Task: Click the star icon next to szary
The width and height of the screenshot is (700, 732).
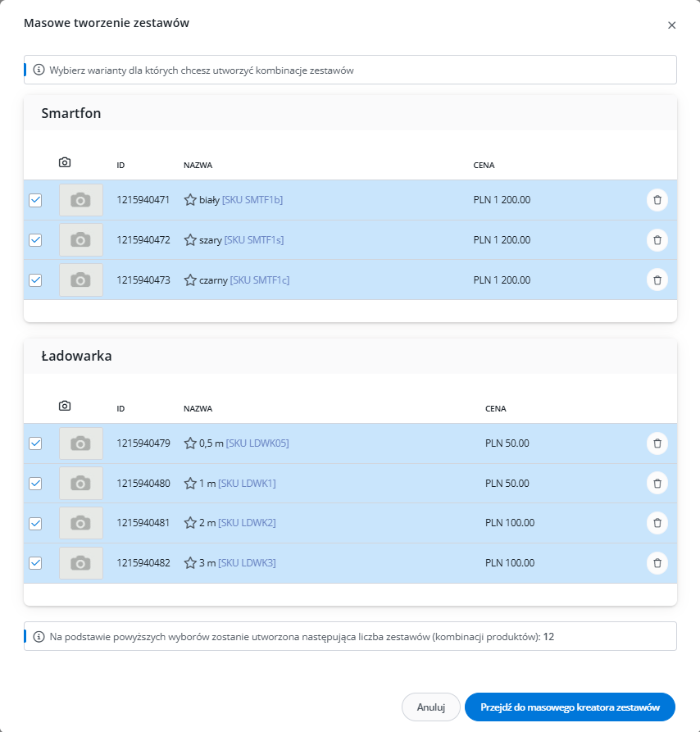Action: click(x=190, y=240)
